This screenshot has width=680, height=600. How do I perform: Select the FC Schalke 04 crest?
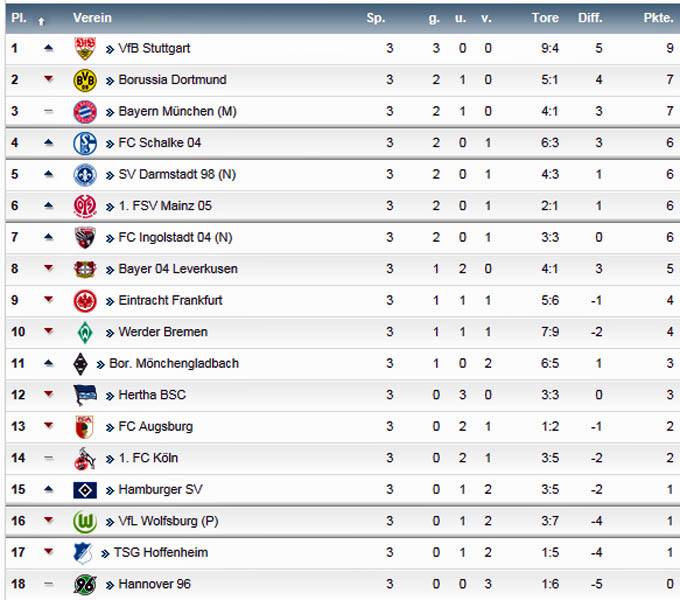point(85,143)
